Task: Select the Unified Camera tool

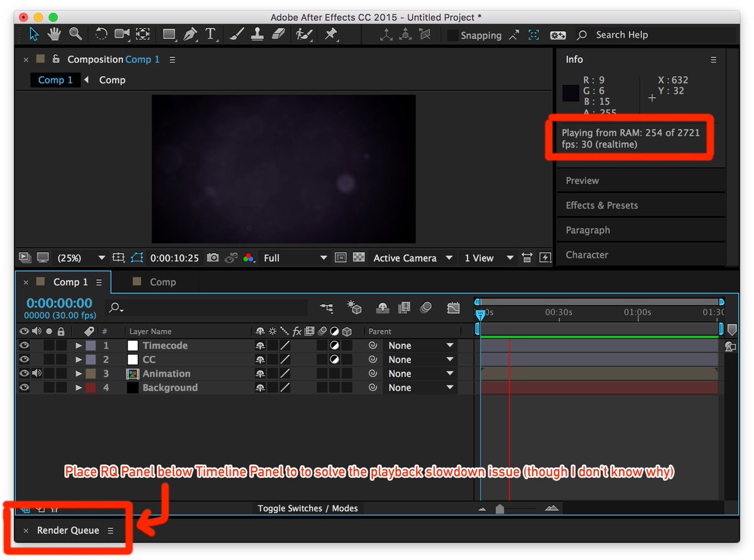Action: (122, 34)
